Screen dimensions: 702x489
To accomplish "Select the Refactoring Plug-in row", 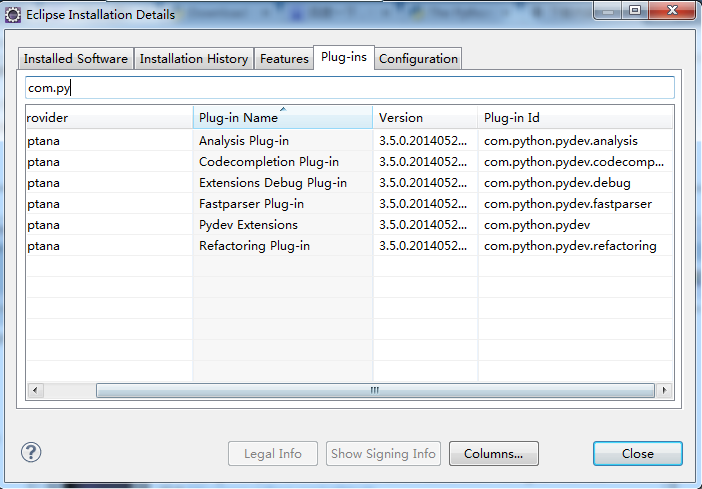I will (349, 246).
